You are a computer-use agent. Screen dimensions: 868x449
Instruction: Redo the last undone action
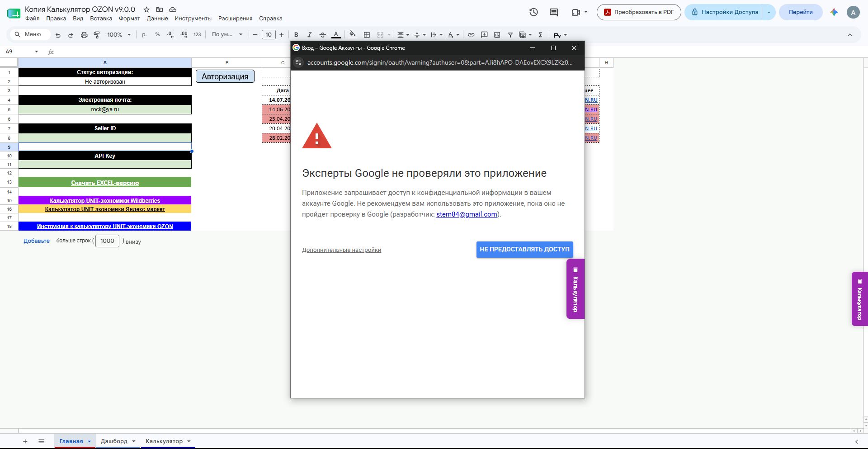(71, 35)
